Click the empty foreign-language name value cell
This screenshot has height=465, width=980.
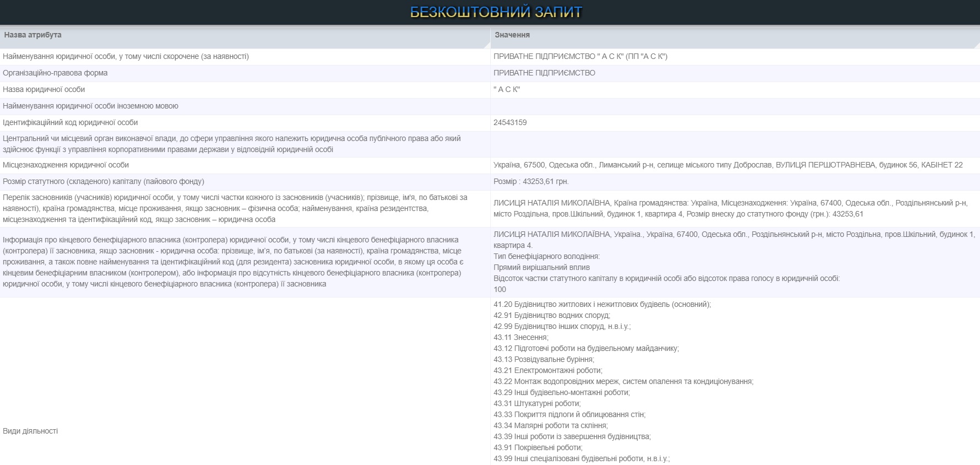[735, 106]
